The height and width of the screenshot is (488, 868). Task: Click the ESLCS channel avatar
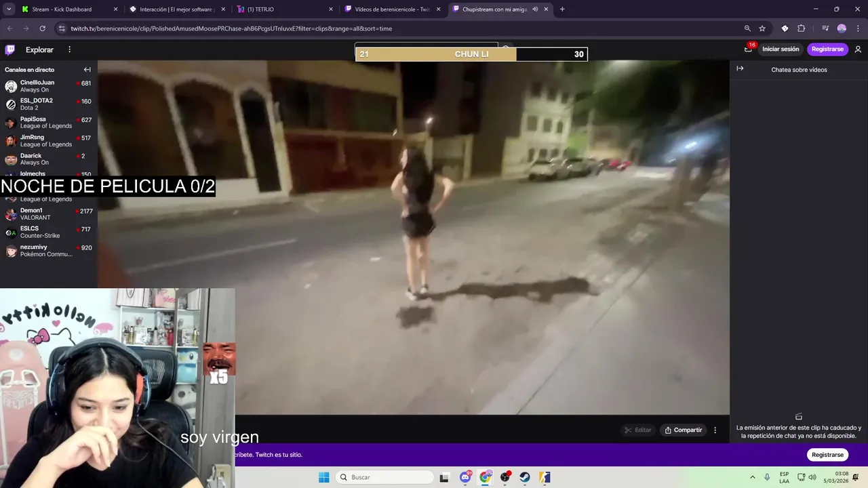click(x=11, y=232)
